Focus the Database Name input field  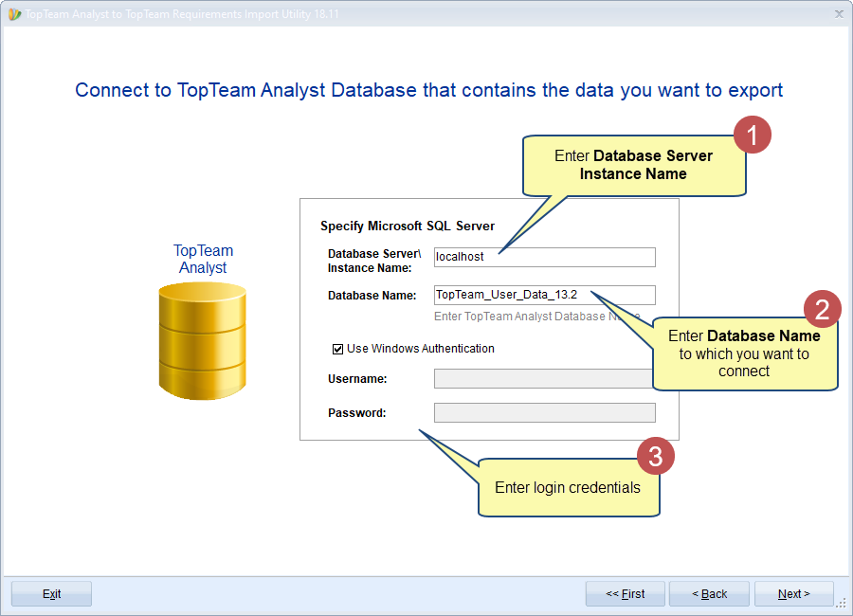pyautogui.click(x=545, y=295)
